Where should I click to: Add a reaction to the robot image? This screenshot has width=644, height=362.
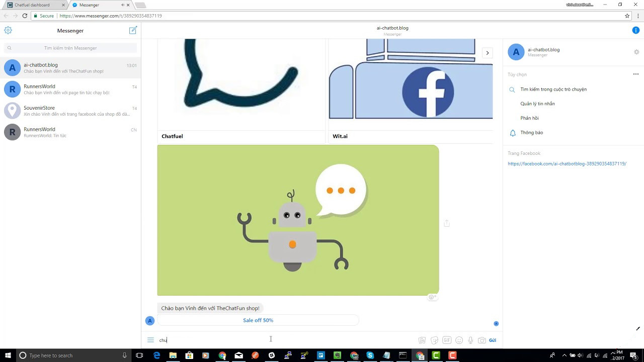click(432, 297)
